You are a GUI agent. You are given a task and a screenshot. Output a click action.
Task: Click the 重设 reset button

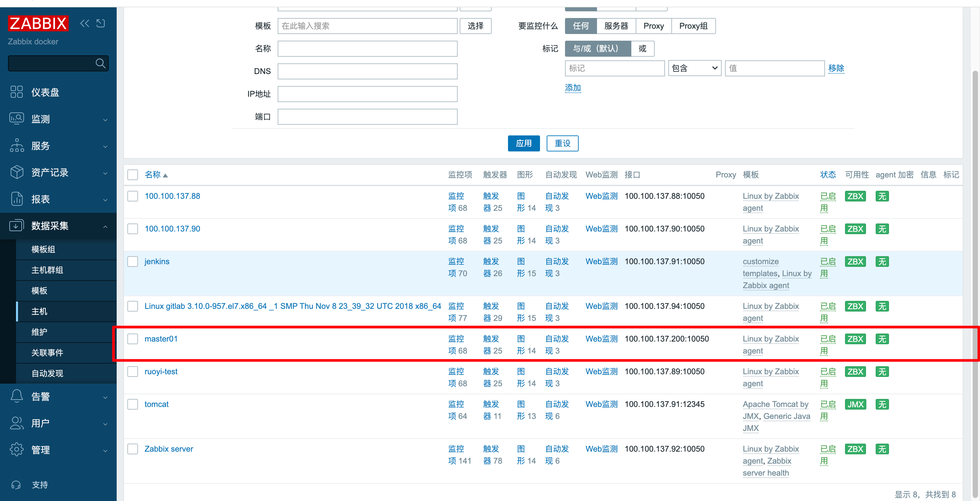coord(562,143)
